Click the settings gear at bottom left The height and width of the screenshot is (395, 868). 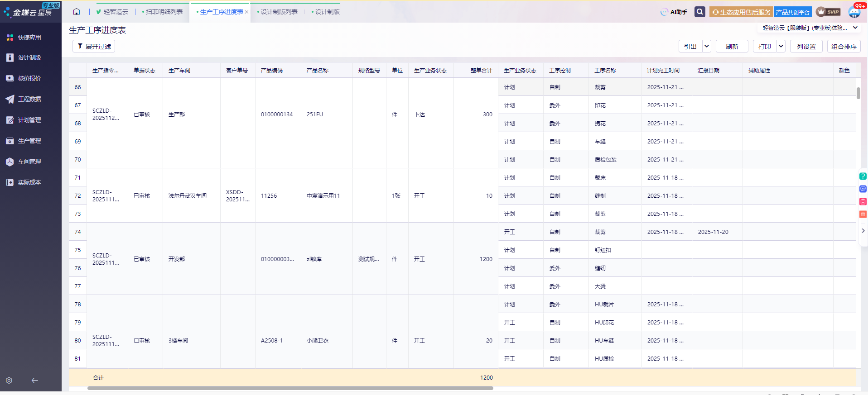coord(9,381)
